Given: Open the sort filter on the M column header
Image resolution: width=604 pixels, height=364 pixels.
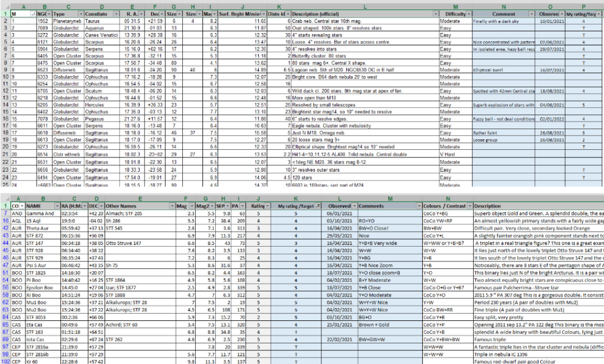Looking at the screenshot, I should [x=33, y=14].
